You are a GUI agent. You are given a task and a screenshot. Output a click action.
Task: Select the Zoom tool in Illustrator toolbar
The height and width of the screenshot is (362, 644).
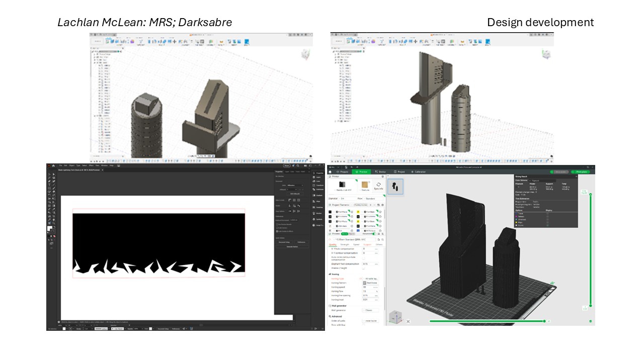tap(53, 222)
